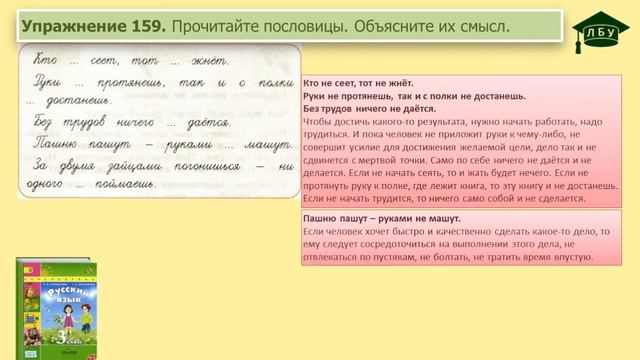Click the heading 'Упражнение 159.'
This screenshot has height=360, width=640.
pyautogui.click(x=94, y=27)
